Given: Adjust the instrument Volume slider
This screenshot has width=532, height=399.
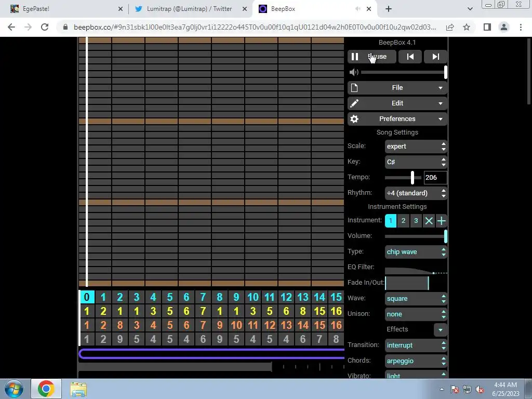Looking at the screenshot, I should tap(416, 236).
